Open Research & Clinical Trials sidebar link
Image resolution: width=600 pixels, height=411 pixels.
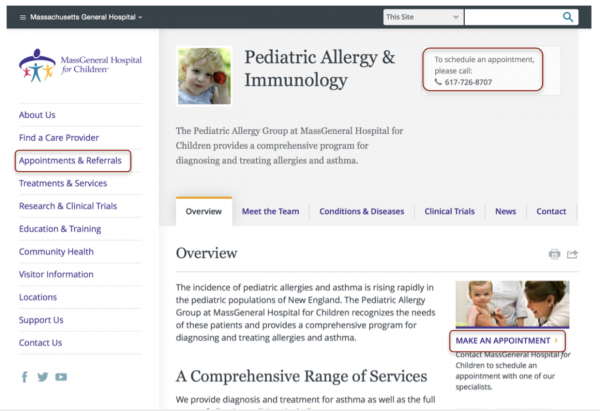click(x=68, y=206)
